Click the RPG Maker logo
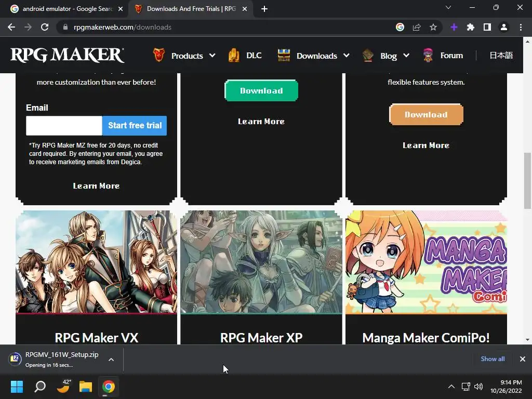 [x=67, y=55]
